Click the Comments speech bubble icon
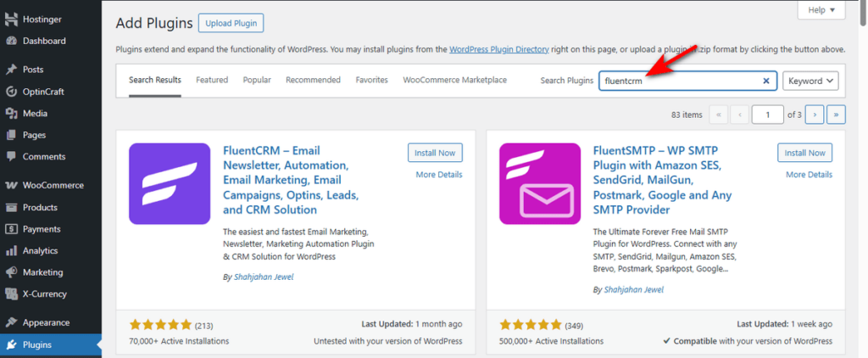The width and height of the screenshot is (868, 358). 11,157
